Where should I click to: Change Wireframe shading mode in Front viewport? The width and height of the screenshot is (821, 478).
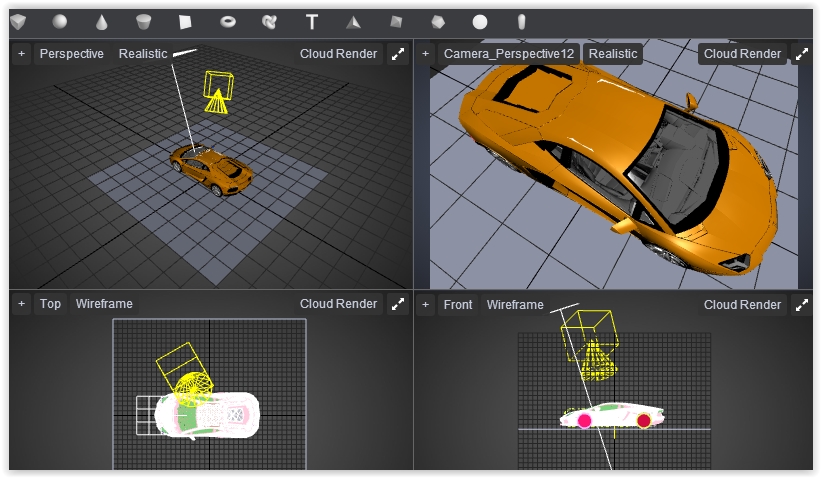(x=515, y=304)
